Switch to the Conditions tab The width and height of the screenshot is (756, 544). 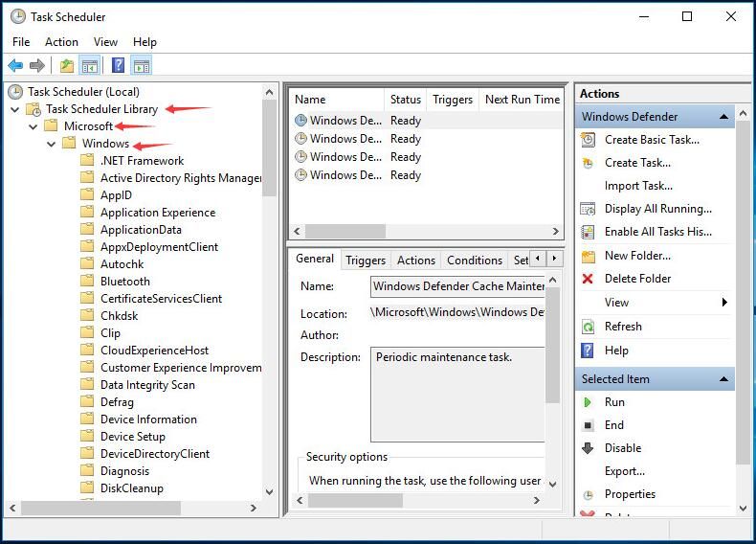tap(474, 261)
